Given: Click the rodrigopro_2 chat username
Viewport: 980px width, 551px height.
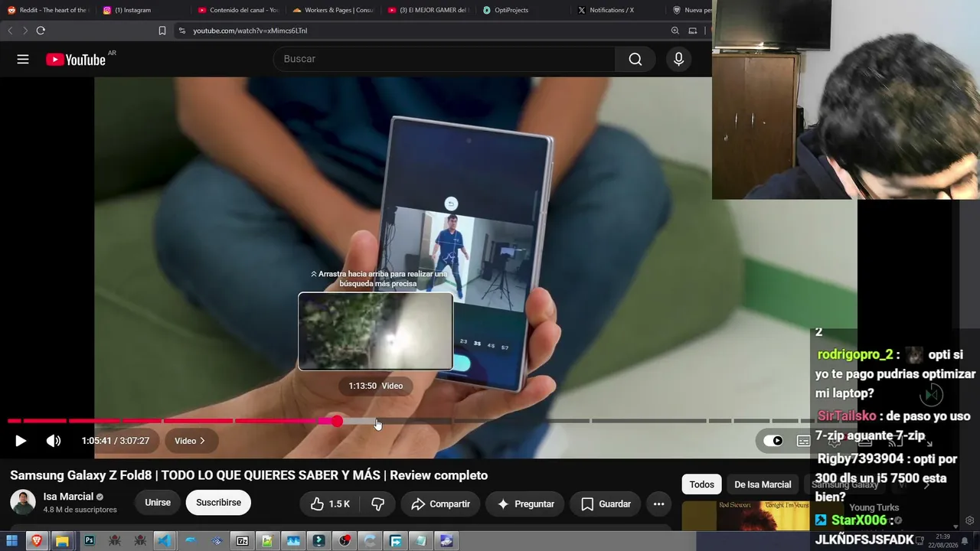Looking at the screenshot, I should pyautogui.click(x=855, y=355).
